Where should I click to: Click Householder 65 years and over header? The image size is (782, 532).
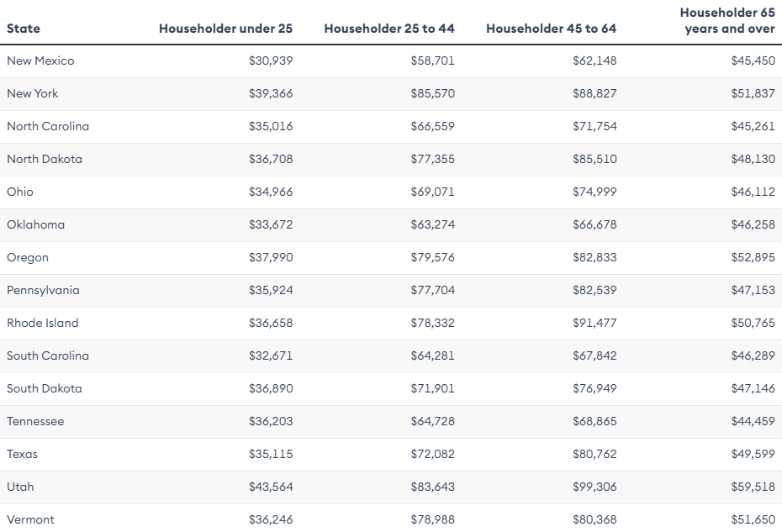click(x=727, y=21)
